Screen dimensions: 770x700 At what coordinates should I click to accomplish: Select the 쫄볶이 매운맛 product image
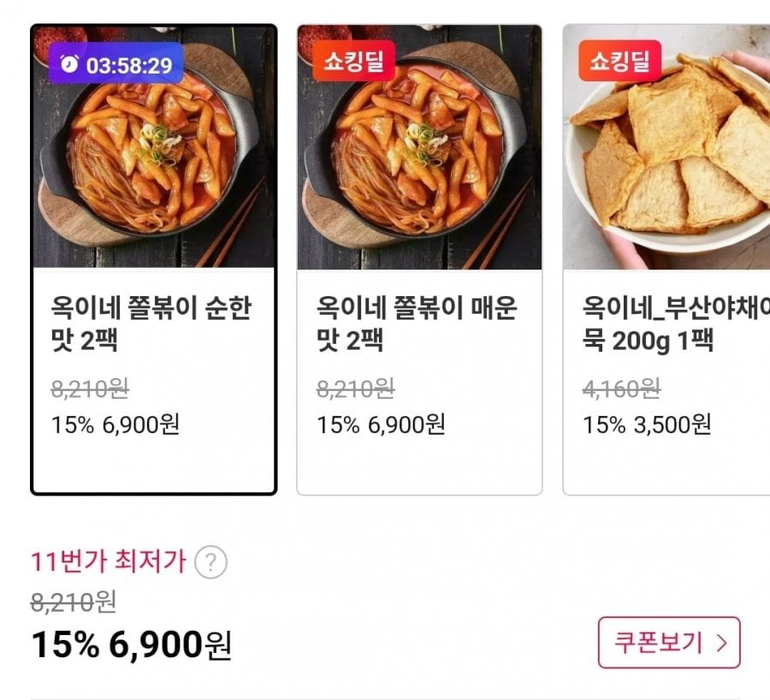(x=419, y=163)
